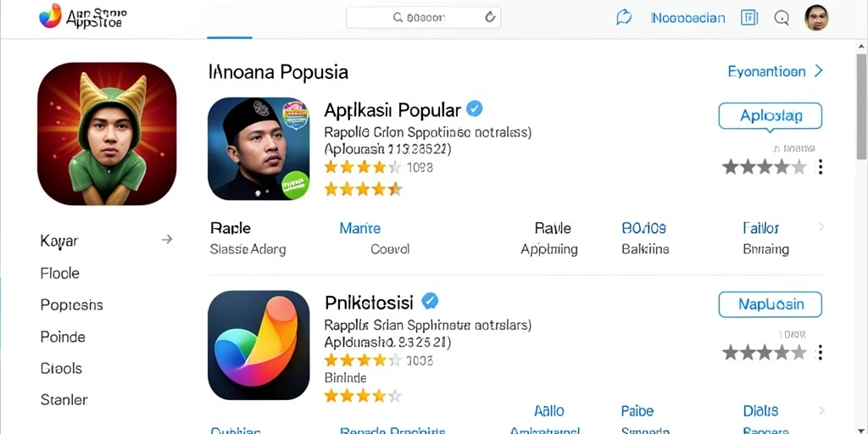This screenshot has width=868, height=434.
Task: Open the user profile avatar
Action: tap(816, 18)
